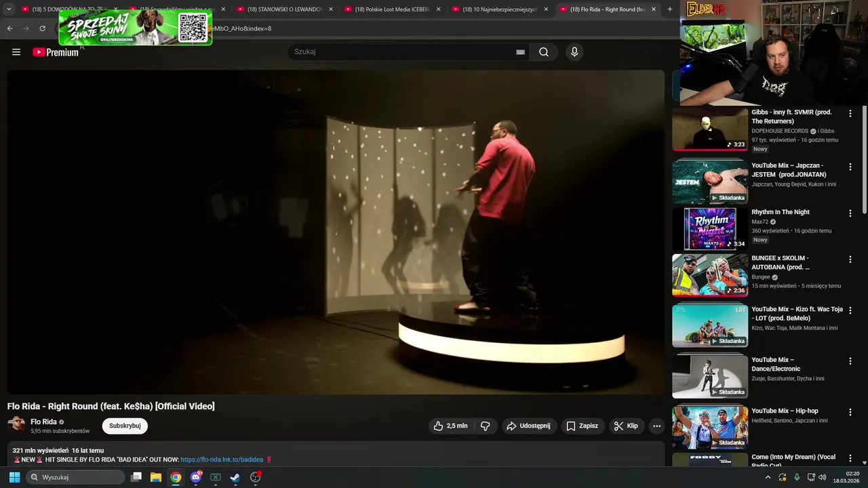Open the Udostępnij share button

(x=528, y=426)
